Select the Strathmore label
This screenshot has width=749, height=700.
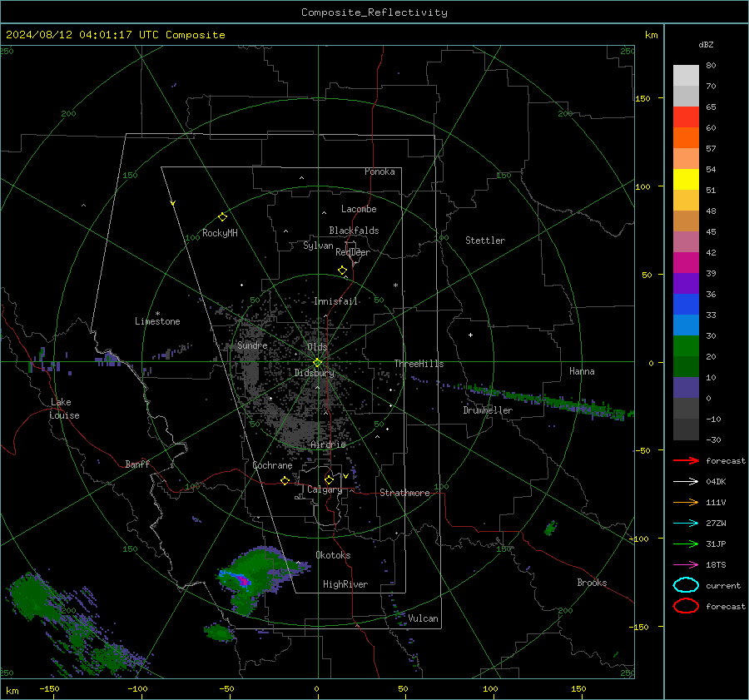404,493
